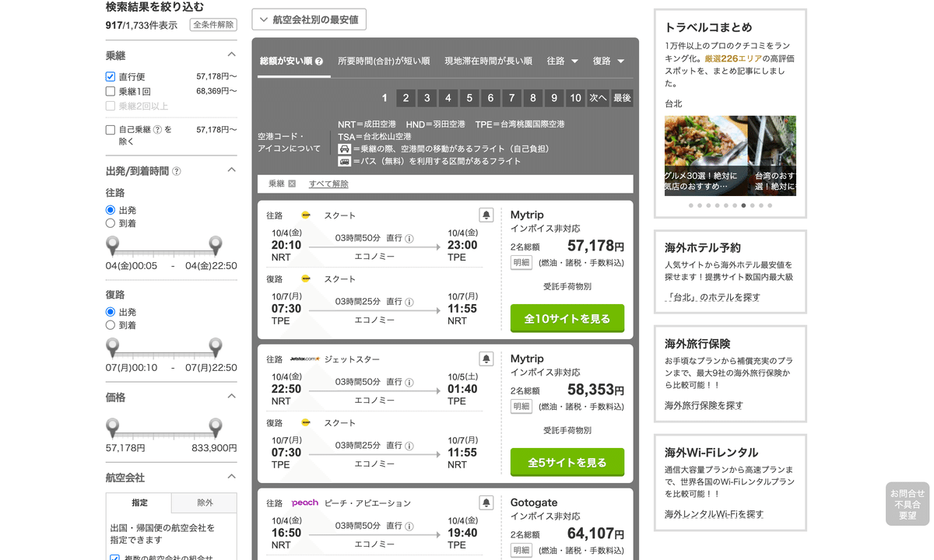Click 往路 departure left time slider handle
The height and width of the screenshot is (560, 934).
coord(113,246)
